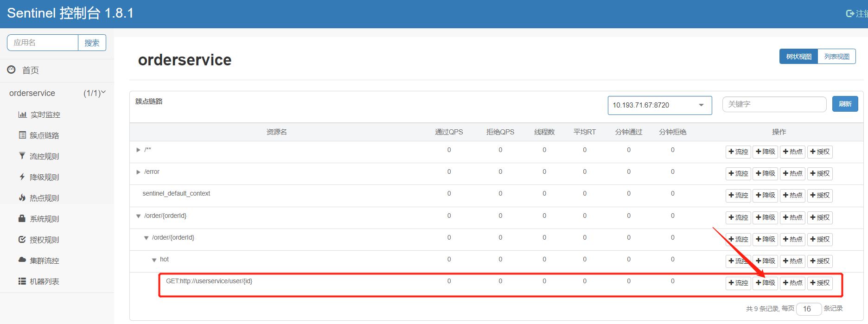Open 授权规则 page

(x=45, y=240)
